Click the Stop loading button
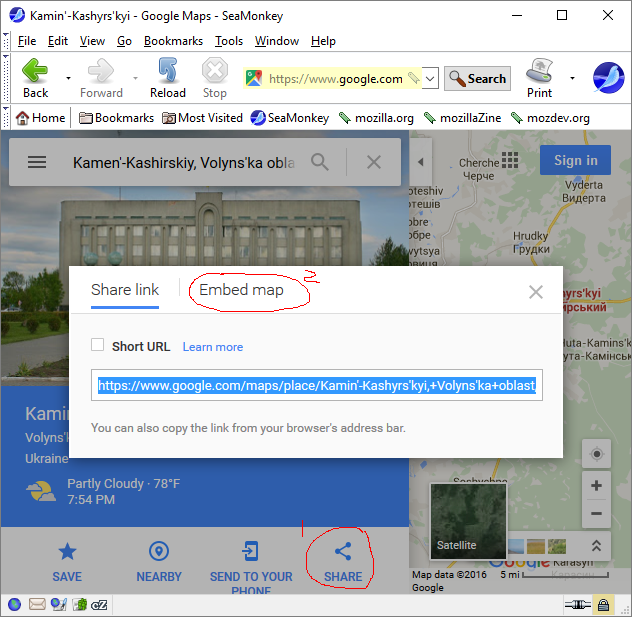The image size is (632, 617). coord(214,78)
